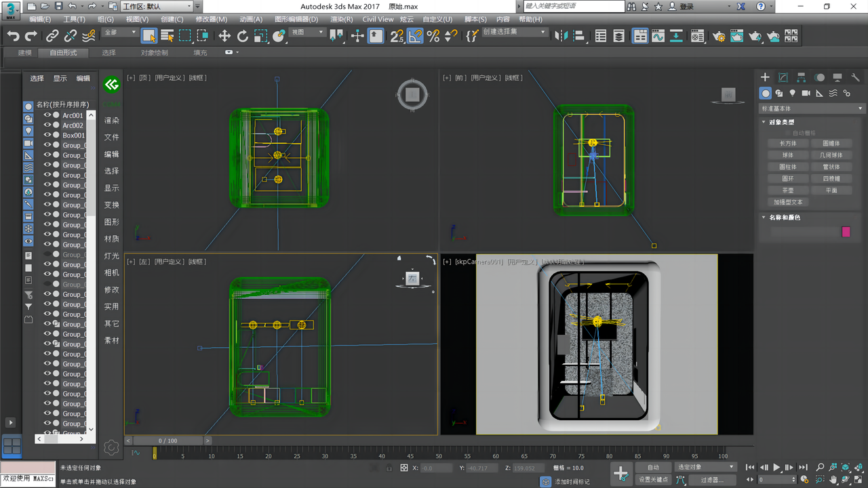Image resolution: width=868 pixels, height=488 pixels.
Task: Open the Render Setup teapot icon
Action: [x=719, y=36]
